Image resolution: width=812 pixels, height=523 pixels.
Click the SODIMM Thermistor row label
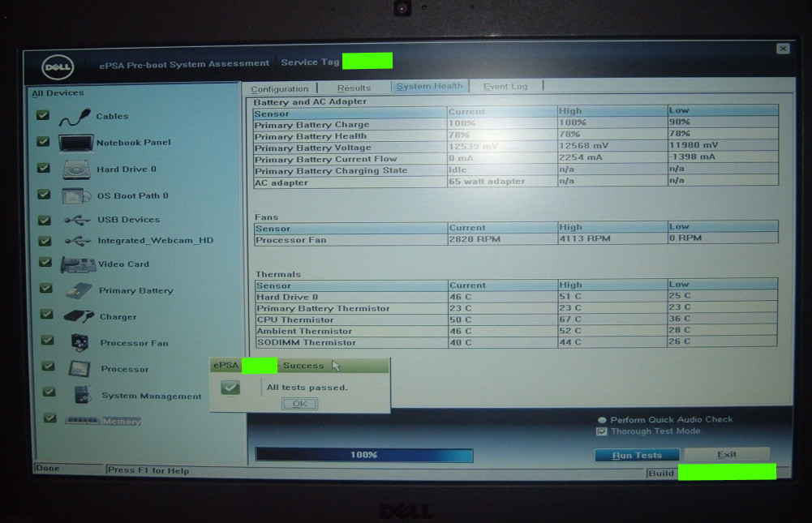[306, 342]
